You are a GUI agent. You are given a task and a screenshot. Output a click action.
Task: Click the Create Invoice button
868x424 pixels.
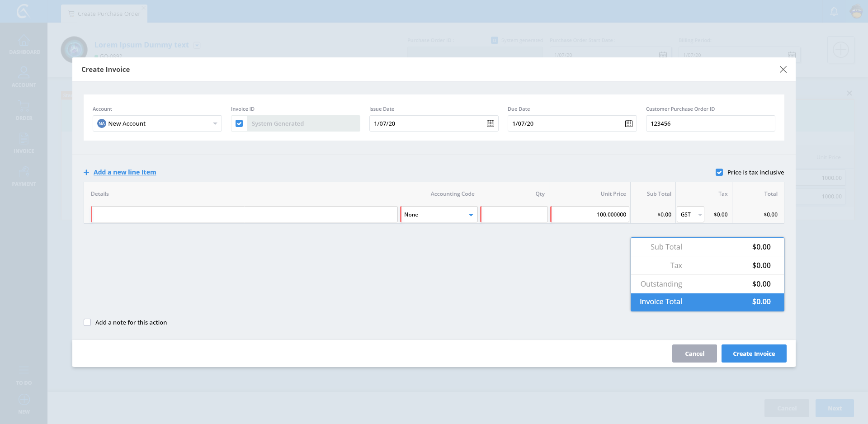point(754,353)
